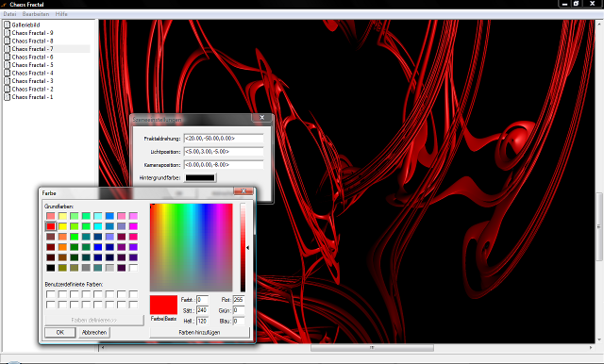Viewport: 604px width, 364px height.
Task: Select Chaos Fractal - 3 entry
Action: (x=32, y=81)
